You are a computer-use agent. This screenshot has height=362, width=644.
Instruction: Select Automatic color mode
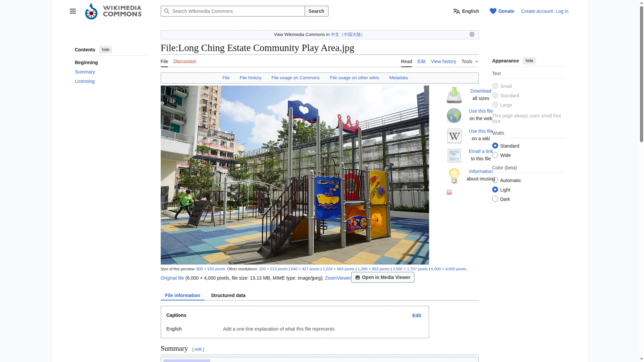click(x=495, y=180)
